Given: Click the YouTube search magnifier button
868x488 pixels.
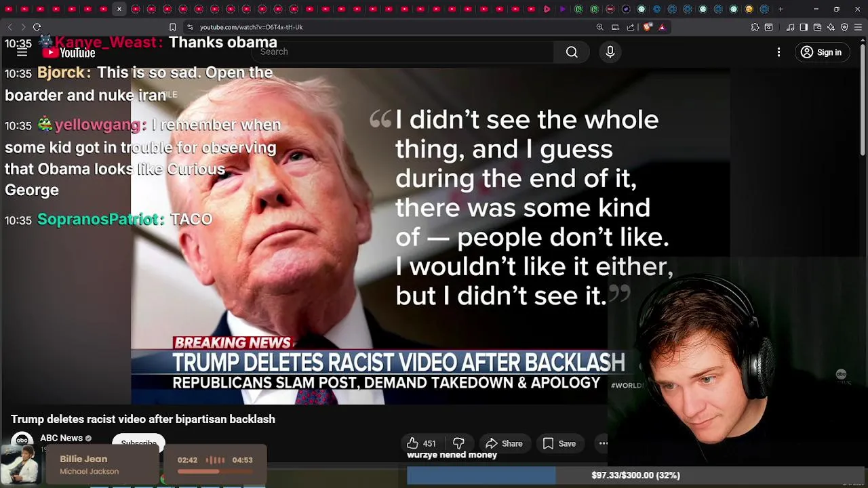Looking at the screenshot, I should (x=572, y=52).
